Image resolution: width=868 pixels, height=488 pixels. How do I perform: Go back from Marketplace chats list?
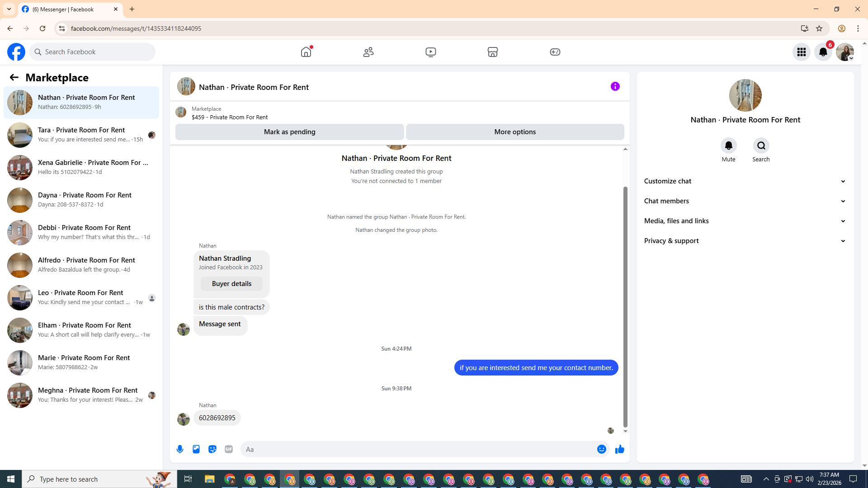click(14, 77)
